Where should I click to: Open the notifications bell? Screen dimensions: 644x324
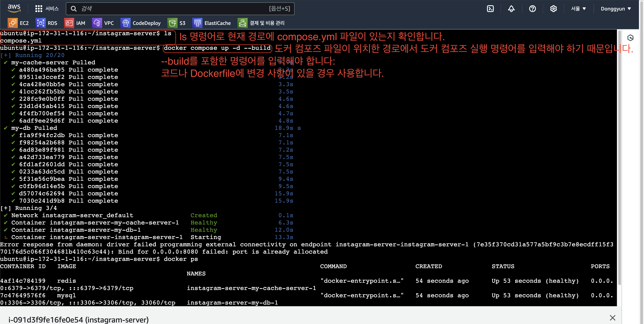click(511, 9)
